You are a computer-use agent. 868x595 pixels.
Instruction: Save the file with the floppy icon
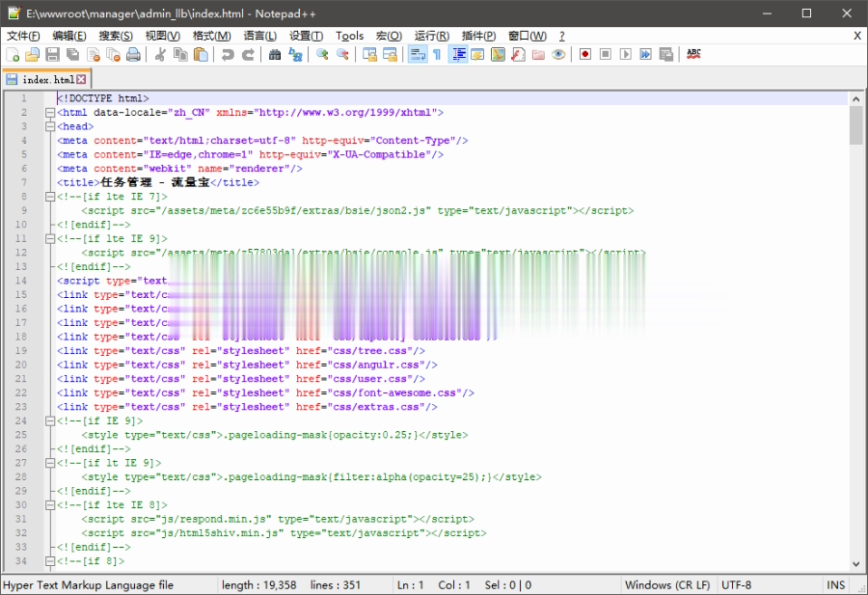pyautogui.click(x=53, y=54)
